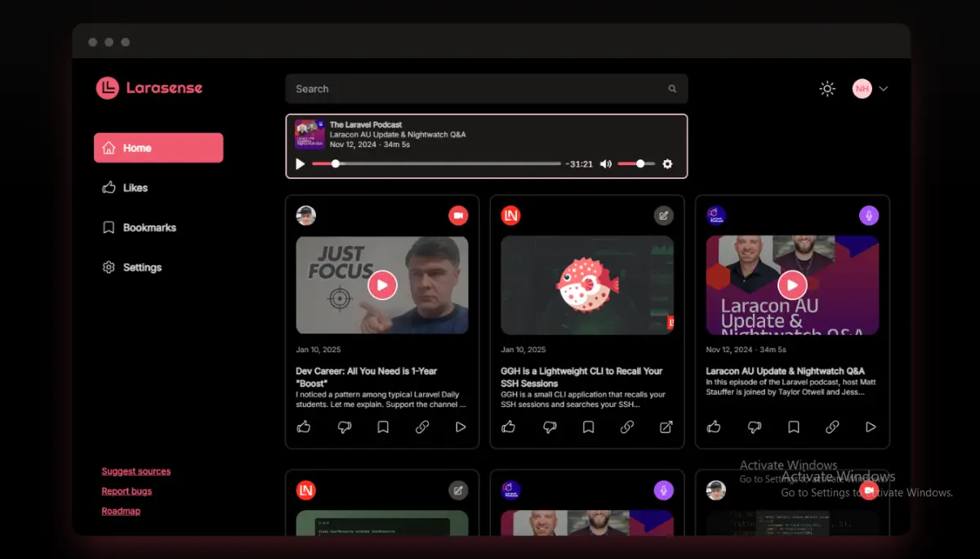This screenshot has height=559, width=980.
Task: Open podcast player settings gear
Action: tap(667, 164)
